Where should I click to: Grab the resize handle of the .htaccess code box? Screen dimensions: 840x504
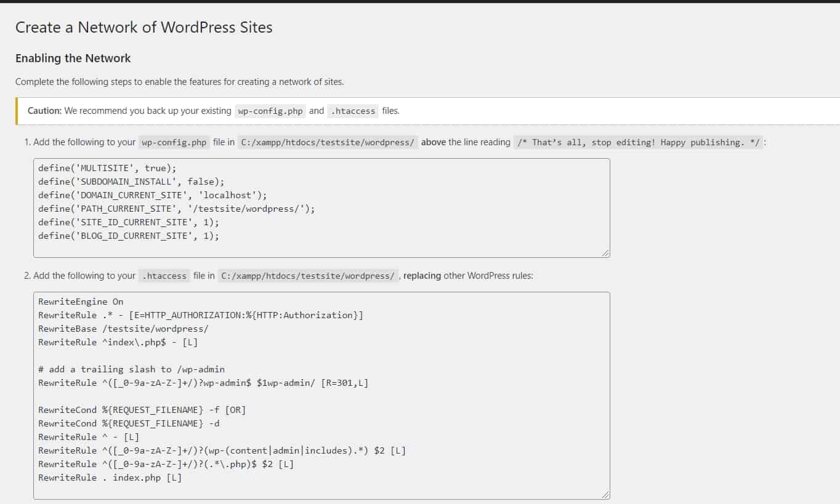[x=605, y=494]
